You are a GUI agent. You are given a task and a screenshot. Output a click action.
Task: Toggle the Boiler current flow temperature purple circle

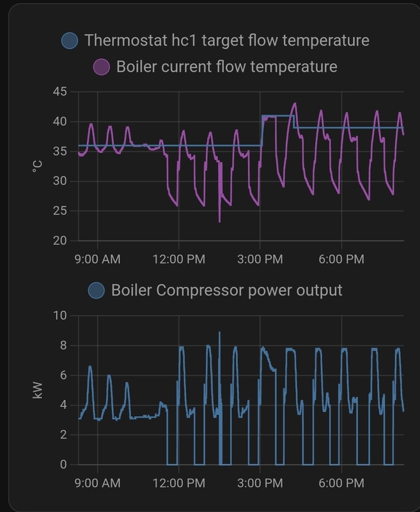click(102, 67)
